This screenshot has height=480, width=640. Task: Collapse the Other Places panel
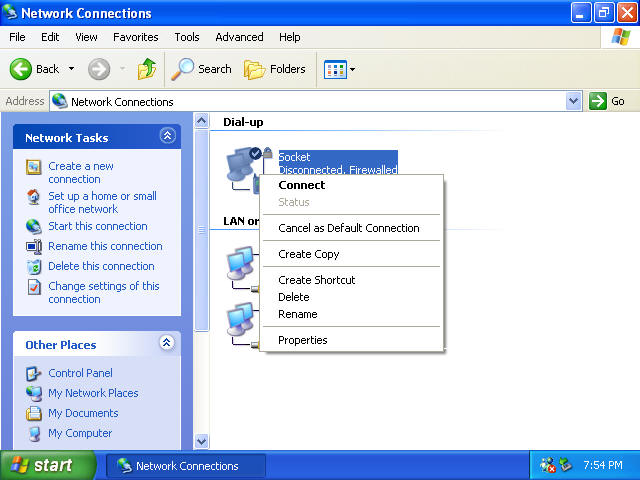(167, 342)
